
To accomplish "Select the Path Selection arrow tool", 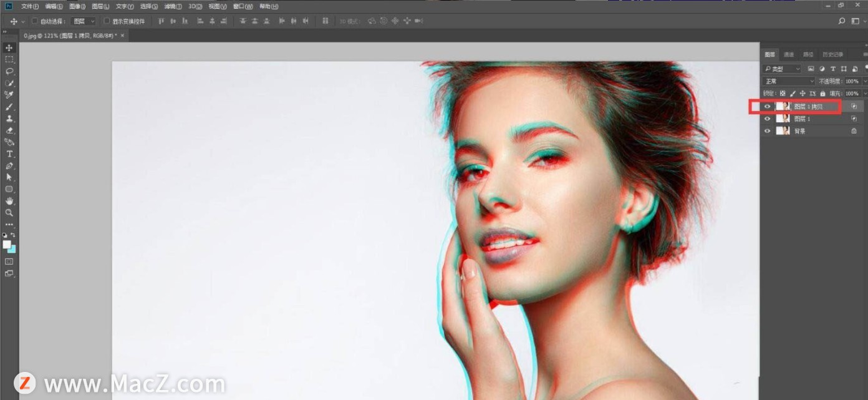I will pyautogui.click(x=9, y=177).
